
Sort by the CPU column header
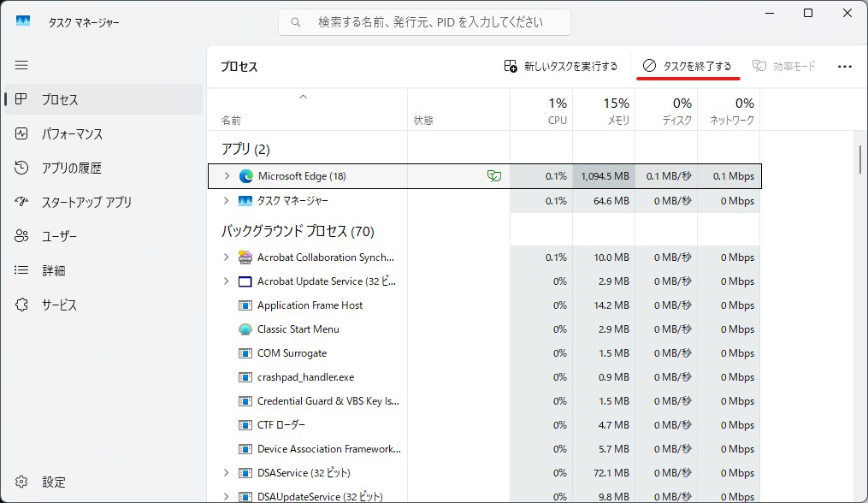tap(541, 110)
